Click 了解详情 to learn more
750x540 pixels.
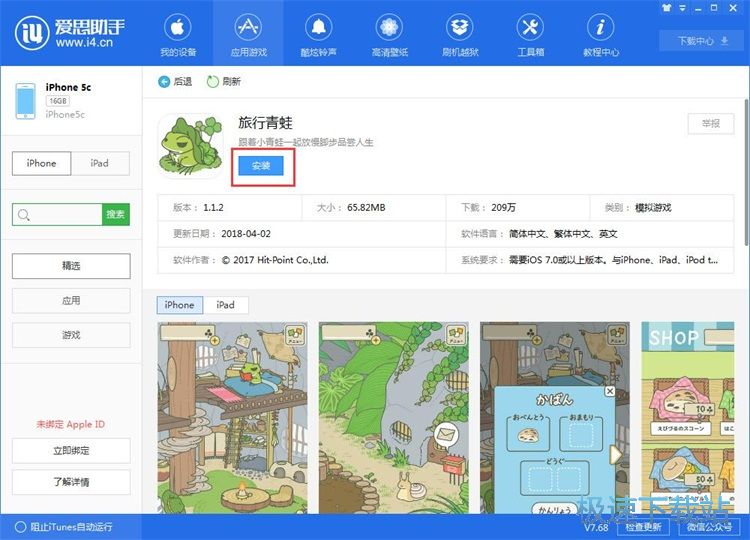(x=71, y=482)
